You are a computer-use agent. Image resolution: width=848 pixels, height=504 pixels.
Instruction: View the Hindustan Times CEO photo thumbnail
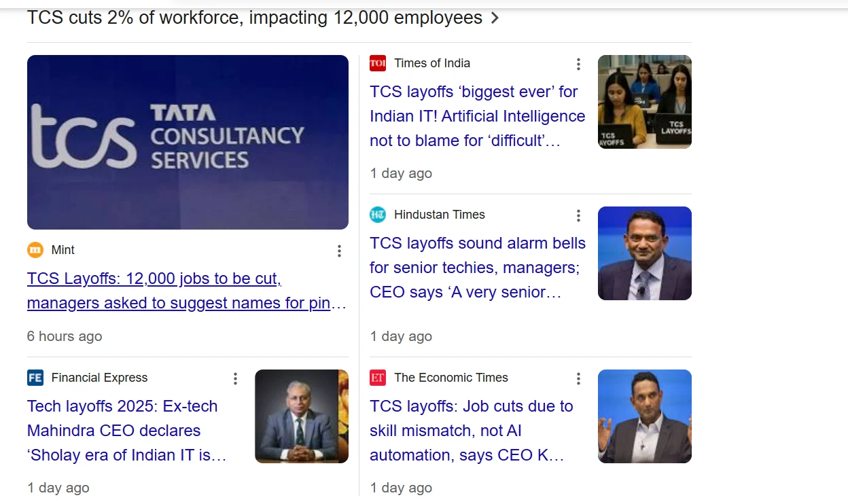645,253
